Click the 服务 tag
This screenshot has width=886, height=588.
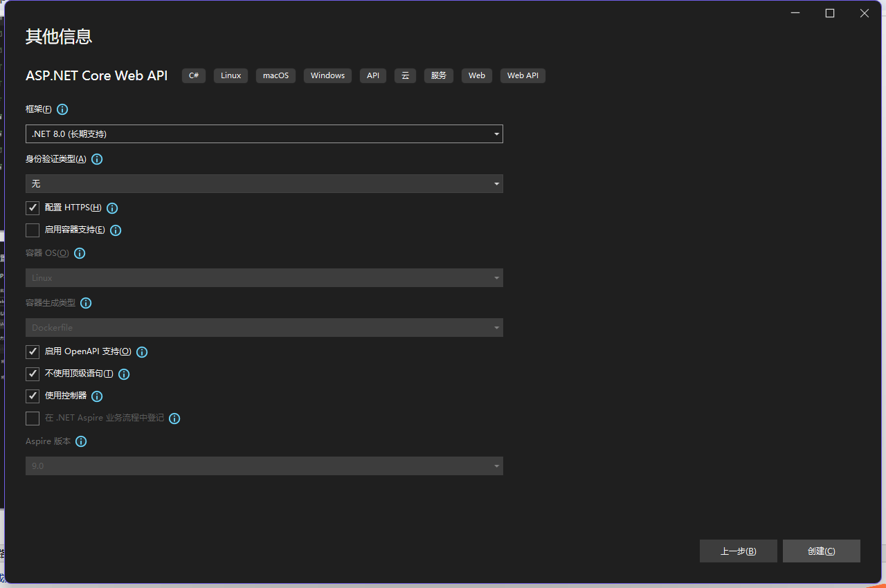pos(439,75)
